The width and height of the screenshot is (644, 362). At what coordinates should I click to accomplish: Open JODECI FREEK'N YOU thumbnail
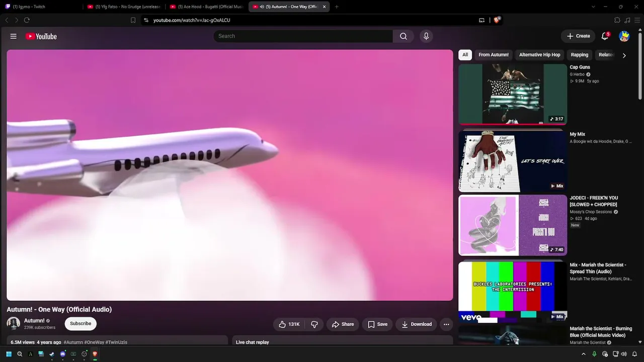[x=513, y=225]
